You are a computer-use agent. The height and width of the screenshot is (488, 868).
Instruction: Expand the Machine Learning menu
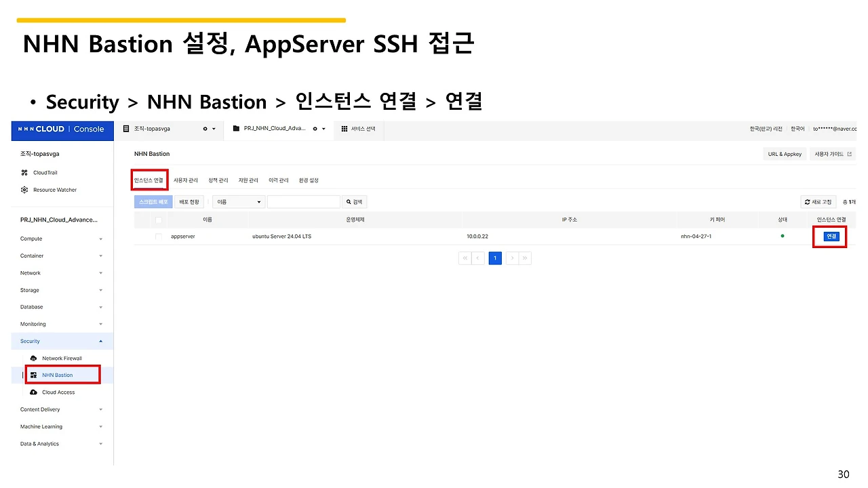[x=62, y=427]
